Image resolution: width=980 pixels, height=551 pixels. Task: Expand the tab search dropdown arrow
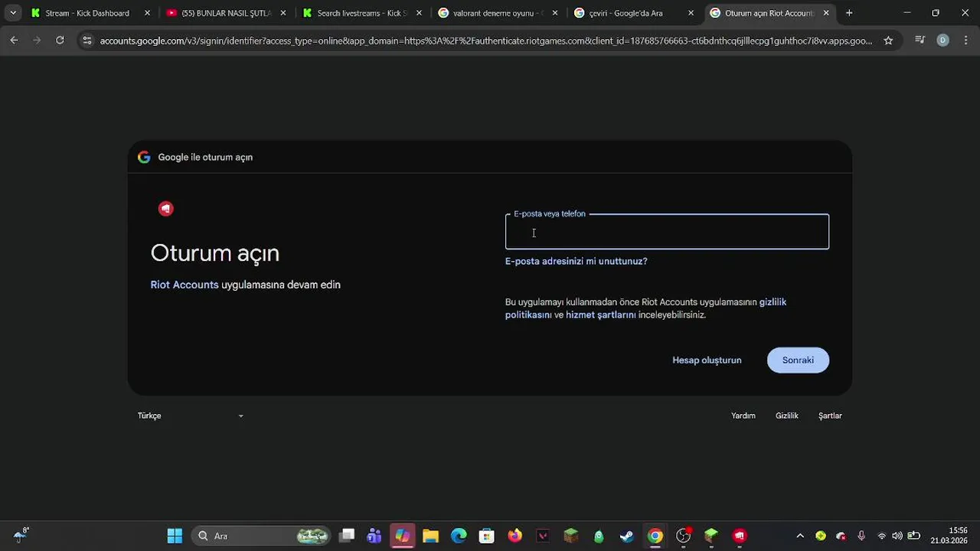pyautogui.click(x=13, y=13)
